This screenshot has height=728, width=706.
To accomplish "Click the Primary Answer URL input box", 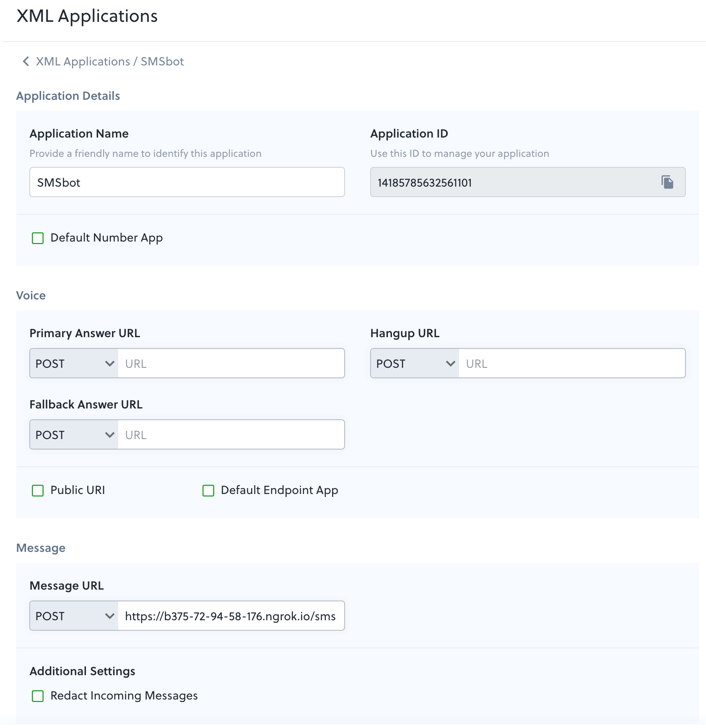I will [x=231, y=363].
